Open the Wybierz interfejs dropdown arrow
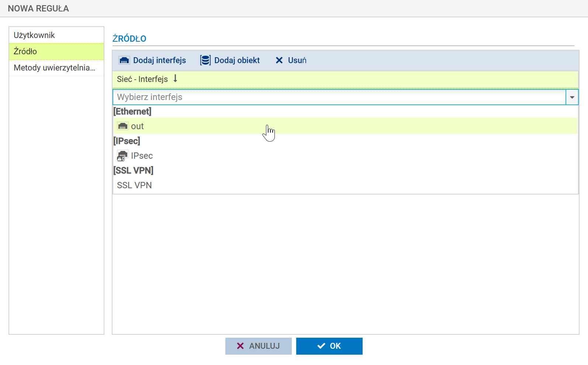Image resolution: width=588 pixels, height=365 pixels. 572,97
